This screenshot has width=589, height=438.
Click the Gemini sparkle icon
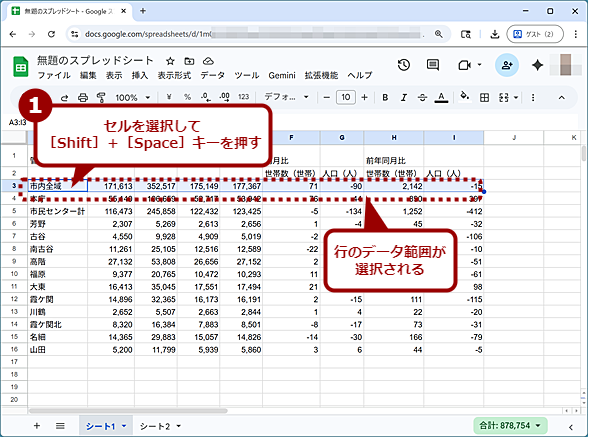pos(537,65)
